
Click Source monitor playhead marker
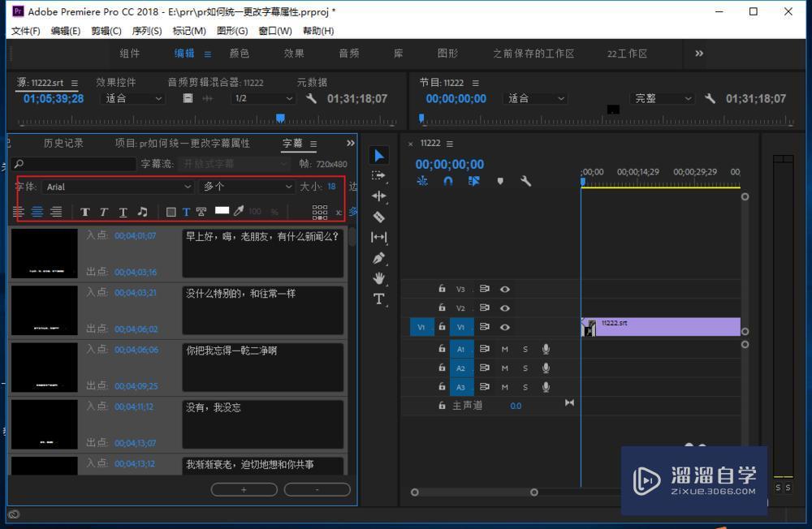coord(280,118)
